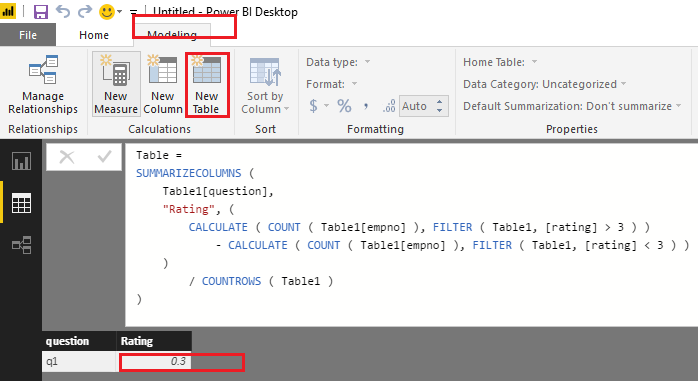
Task: Click inside the DAX formula editor
Action: pos(411,235)
